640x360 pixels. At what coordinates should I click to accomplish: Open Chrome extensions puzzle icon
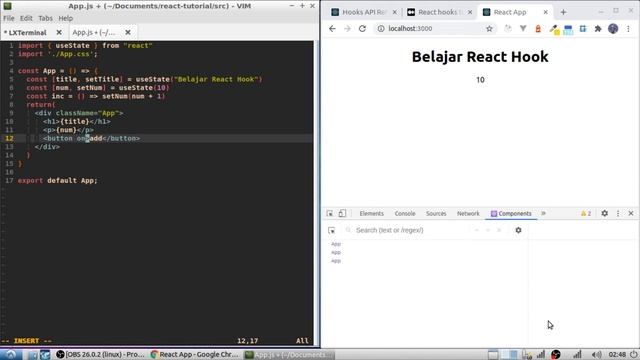[x=598, y=29]
